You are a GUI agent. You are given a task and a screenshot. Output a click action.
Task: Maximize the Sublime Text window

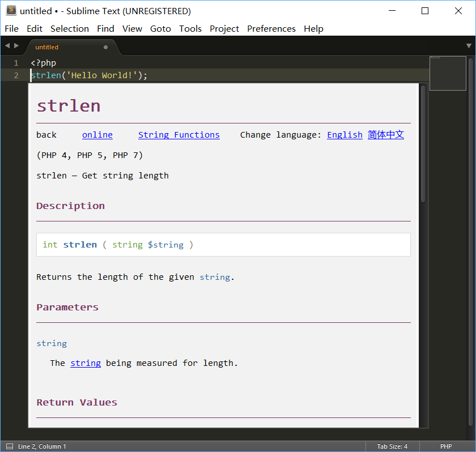pyautogui.click(x=425, y=11)
